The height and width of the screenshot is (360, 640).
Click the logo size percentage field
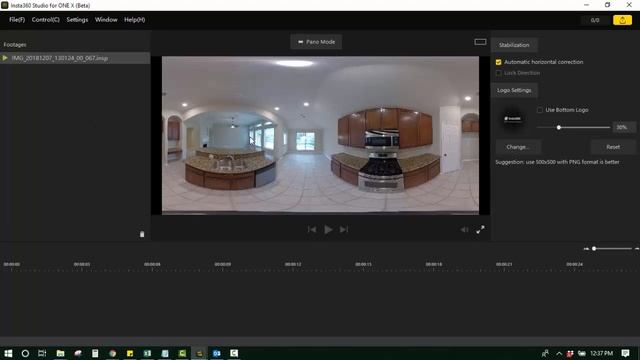(x=624, y=127)
